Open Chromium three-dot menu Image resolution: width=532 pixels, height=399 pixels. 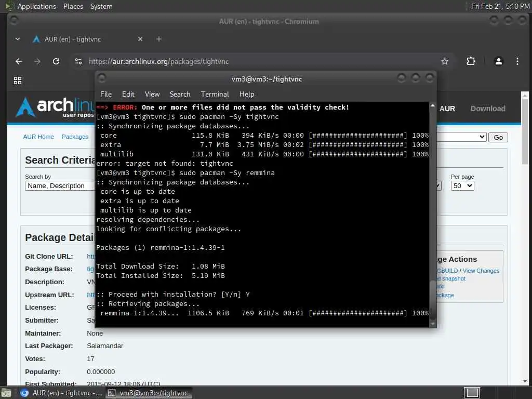click(x=517, y=61)
